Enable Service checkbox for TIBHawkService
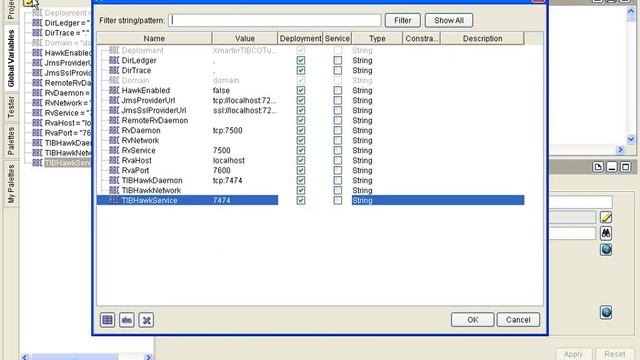The image size is (640, 360). pyautogui.click(x=338, y=200)
